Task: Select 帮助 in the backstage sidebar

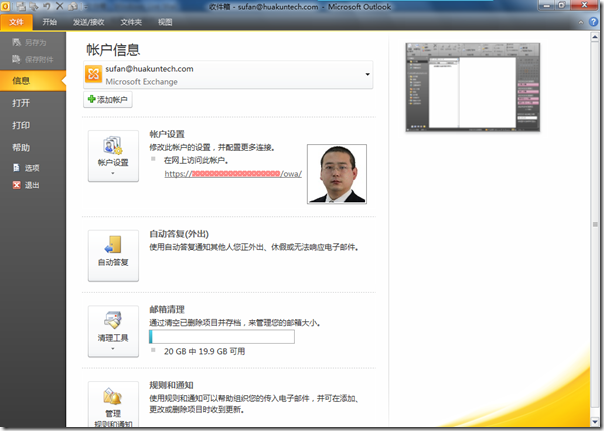Action: pyautogui.click(x=21, y=148)
